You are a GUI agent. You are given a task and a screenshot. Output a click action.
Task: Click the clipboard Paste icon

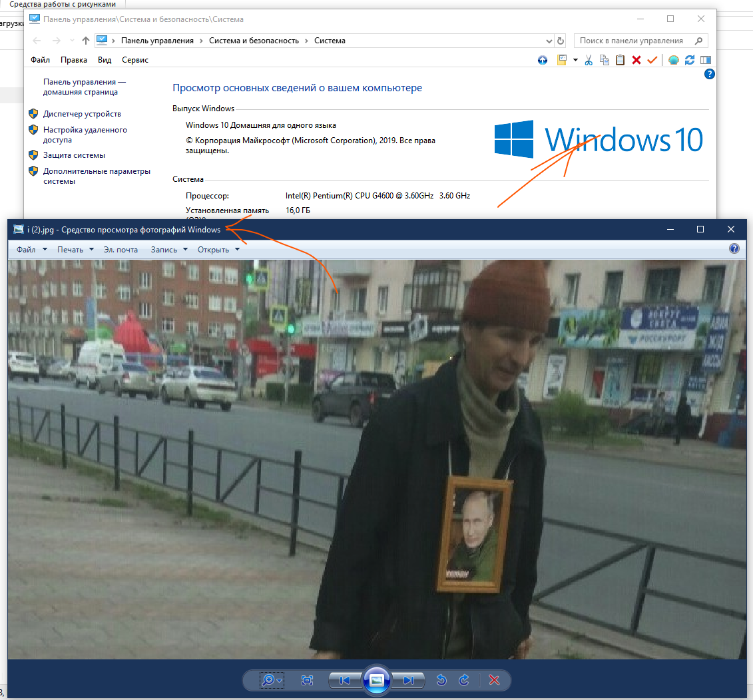(620, 60)
